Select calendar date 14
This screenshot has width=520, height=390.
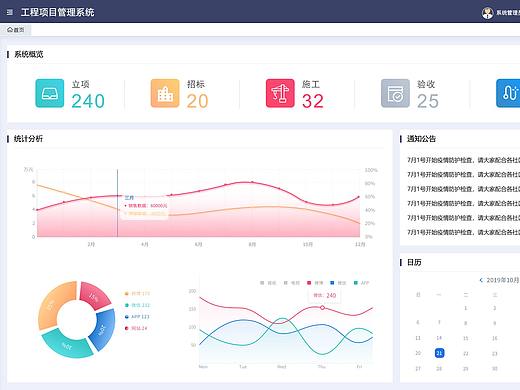click(439, 338)
